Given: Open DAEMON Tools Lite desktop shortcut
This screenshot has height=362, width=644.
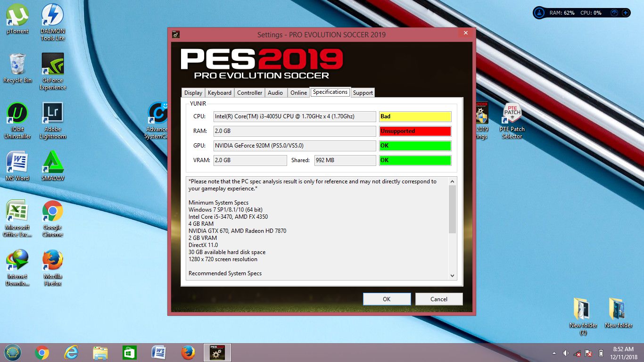Looking at the screenshot, I should pyautogui.click(x=53, y=22).
